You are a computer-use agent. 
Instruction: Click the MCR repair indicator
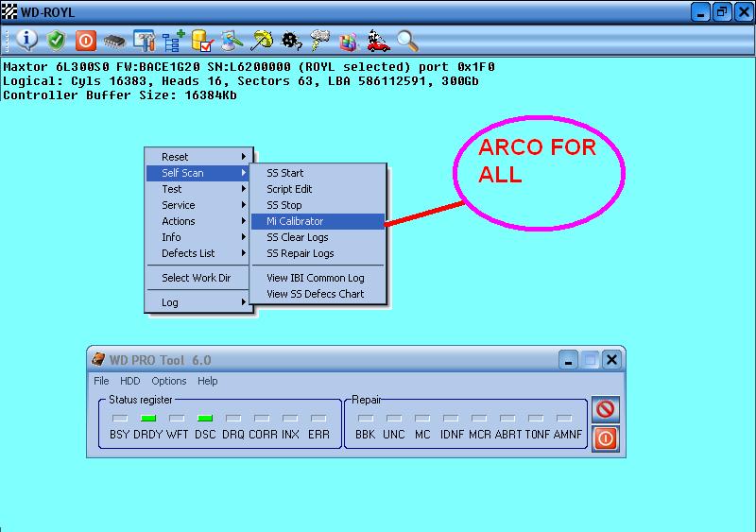479,418
